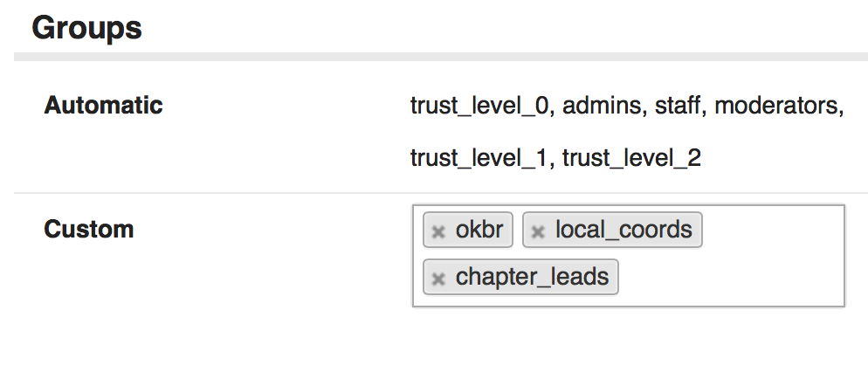
Task: Click the moderators group name
Action: tap(777, 107)
